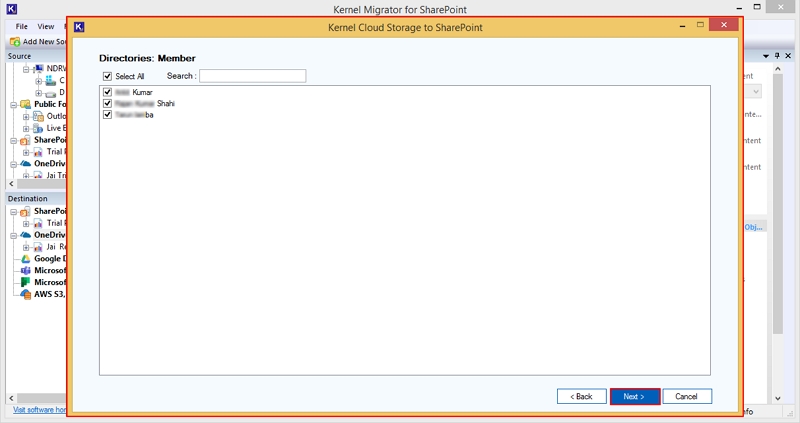This screenshot has width=800, height=423.
Task: Click the Kernel Migrator main window logo icon
Action: click(x=12, y=9)
